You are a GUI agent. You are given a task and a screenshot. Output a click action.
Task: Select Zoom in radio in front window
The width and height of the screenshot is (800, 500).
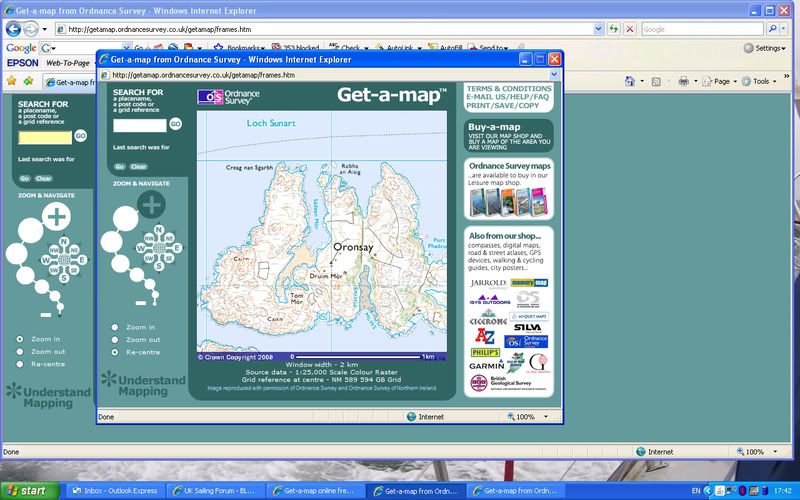click(115, 328)
